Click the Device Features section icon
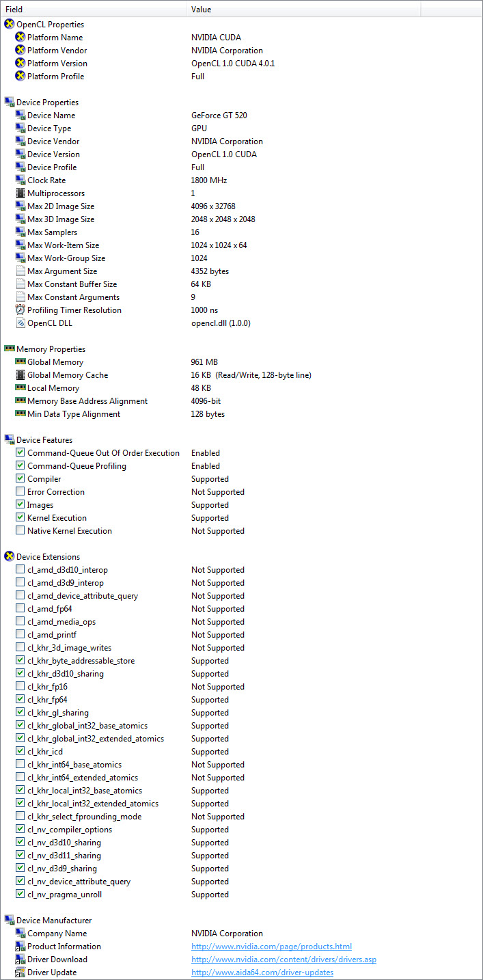The image size is (483, 980). click(x=10, y=440)
